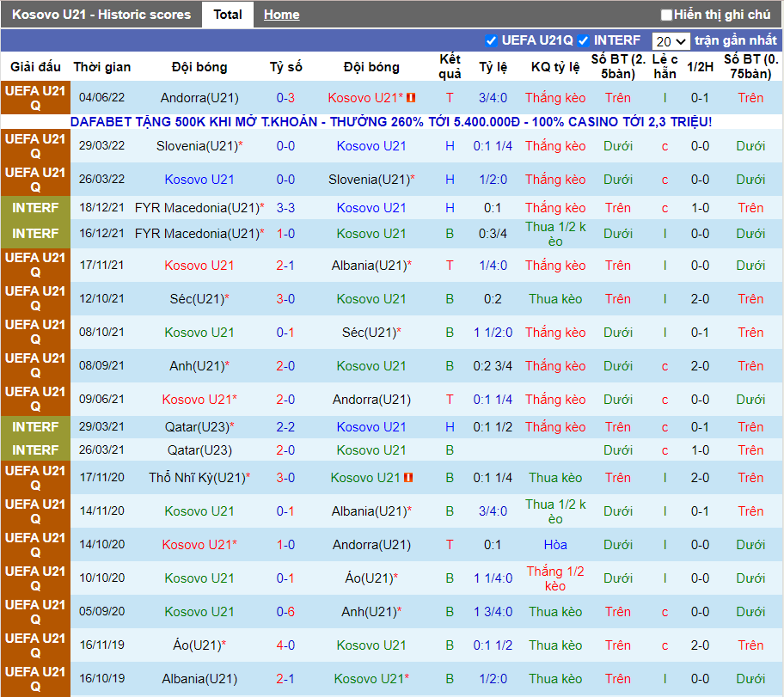Open Albania(U21) team on 17/11/21 row
The width and height of the screenshot is (784, 697).
click(371, 266)
